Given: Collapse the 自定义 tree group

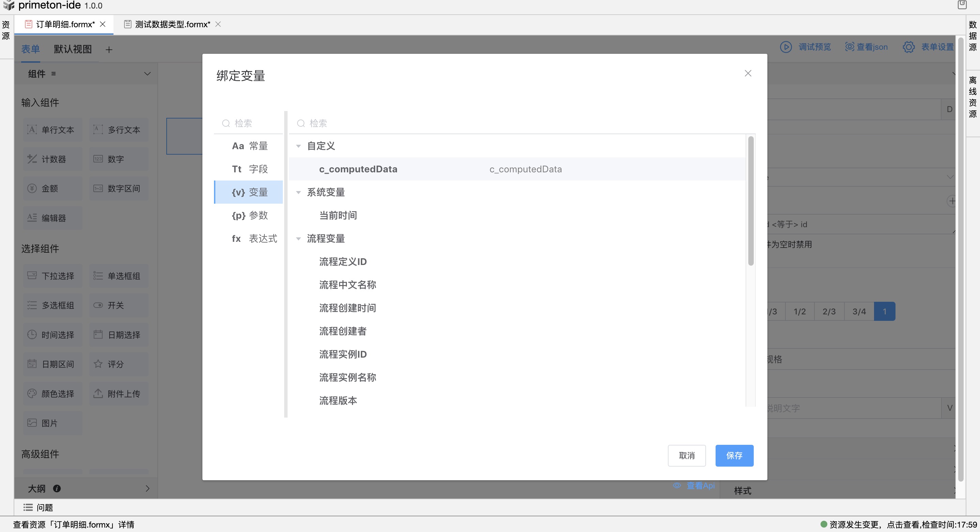Looking at the screenshot, I should point(298,146).
